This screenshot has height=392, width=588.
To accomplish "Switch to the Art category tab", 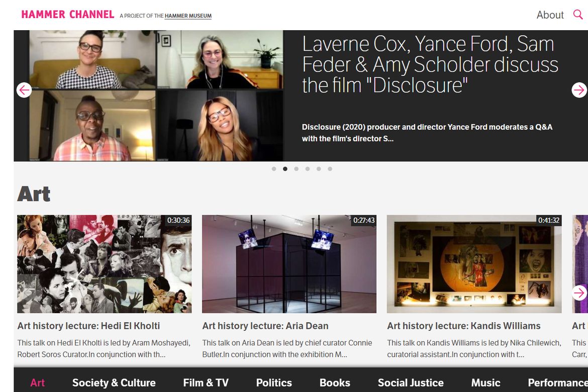I will [x=37, y=382].
